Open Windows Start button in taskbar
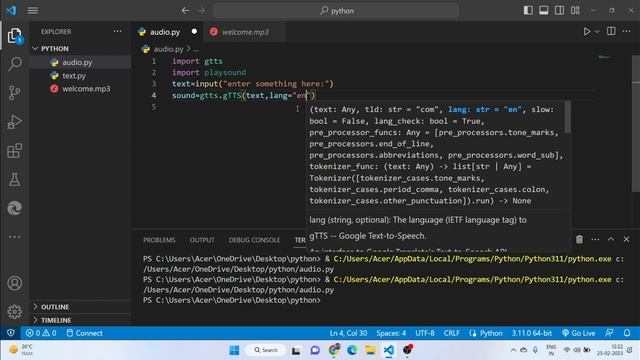640x360 pixels. 234,350
